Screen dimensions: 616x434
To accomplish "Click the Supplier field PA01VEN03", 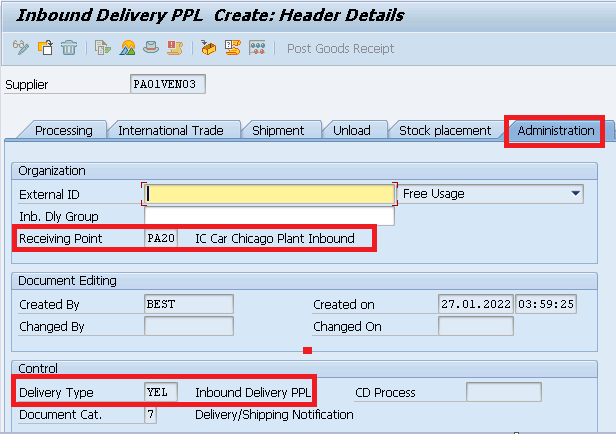I will [168, 84].
